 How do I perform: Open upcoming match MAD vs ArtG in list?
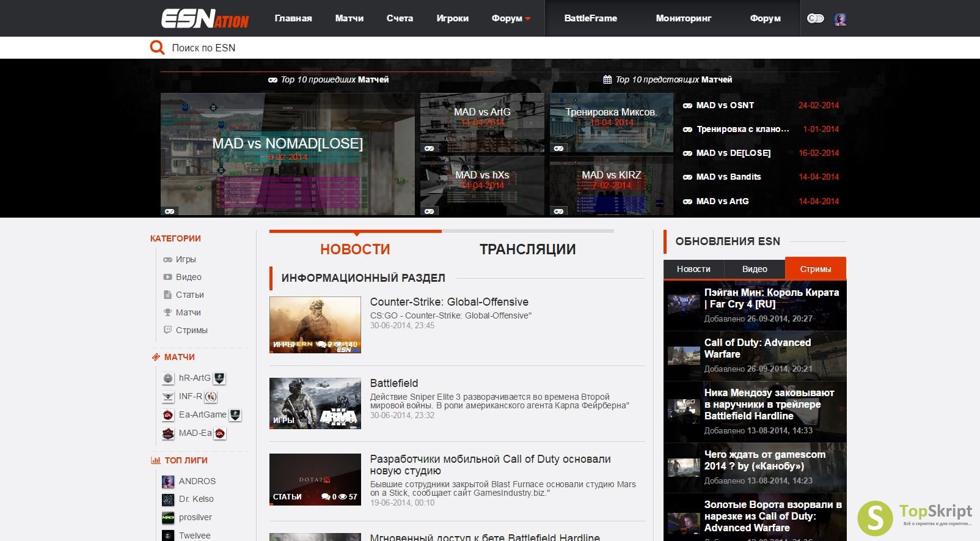point(722,201)
